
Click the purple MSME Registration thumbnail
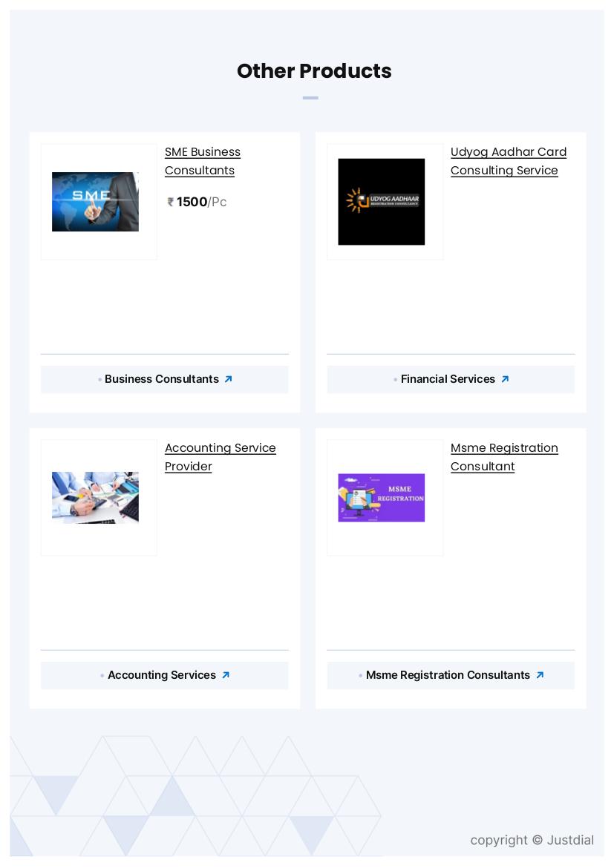click(x=382, y=498)
